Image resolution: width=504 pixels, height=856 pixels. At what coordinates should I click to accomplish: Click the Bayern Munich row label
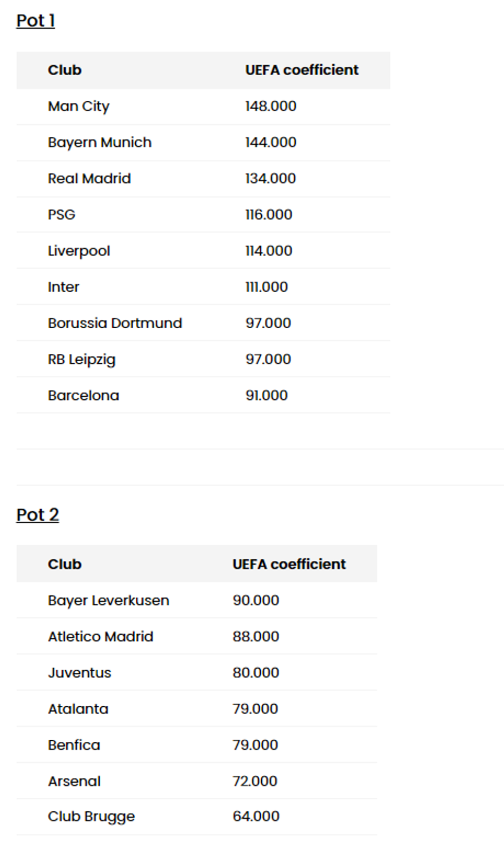click(x=100, y=142)
